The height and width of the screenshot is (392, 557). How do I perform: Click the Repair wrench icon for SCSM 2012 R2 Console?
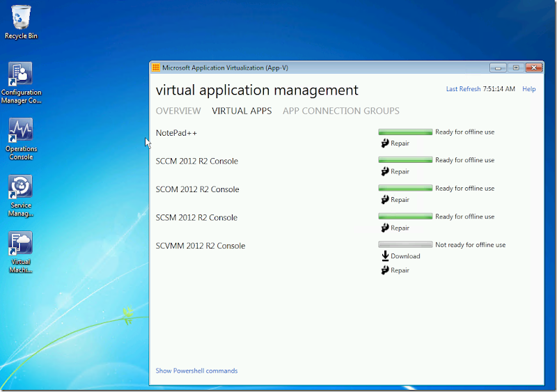pyautogui.click(x=385, y=228)
